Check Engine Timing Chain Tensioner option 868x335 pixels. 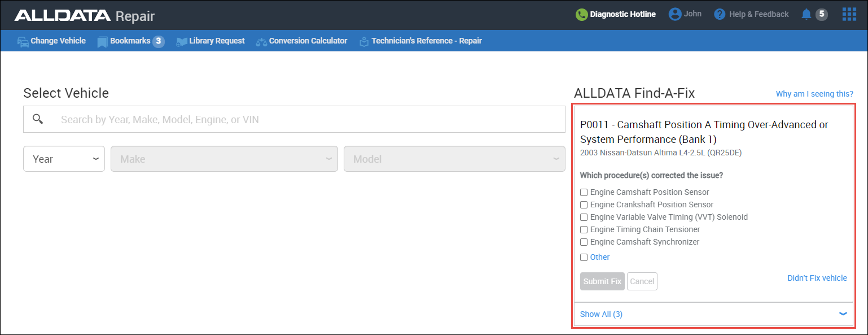[584, 229]
